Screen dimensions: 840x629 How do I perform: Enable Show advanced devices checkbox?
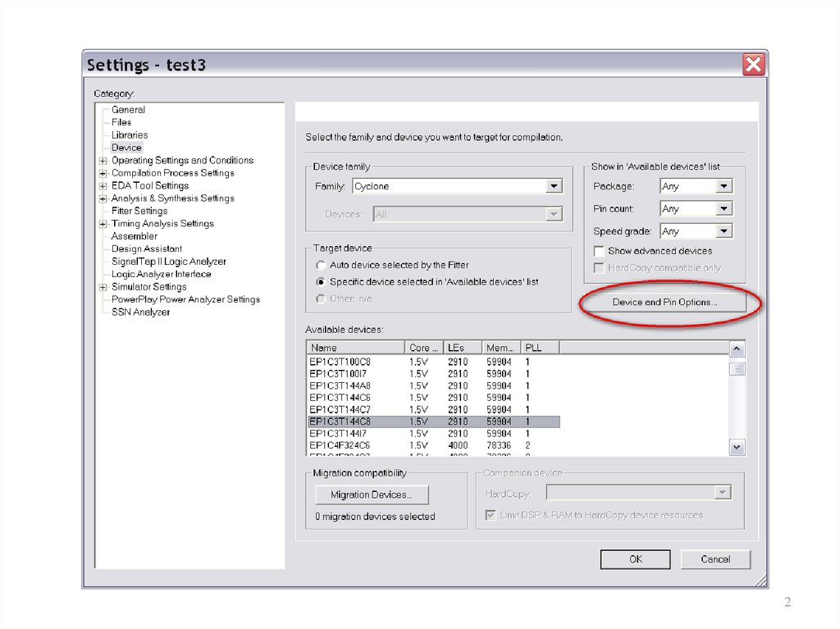(x=600, y=251)
